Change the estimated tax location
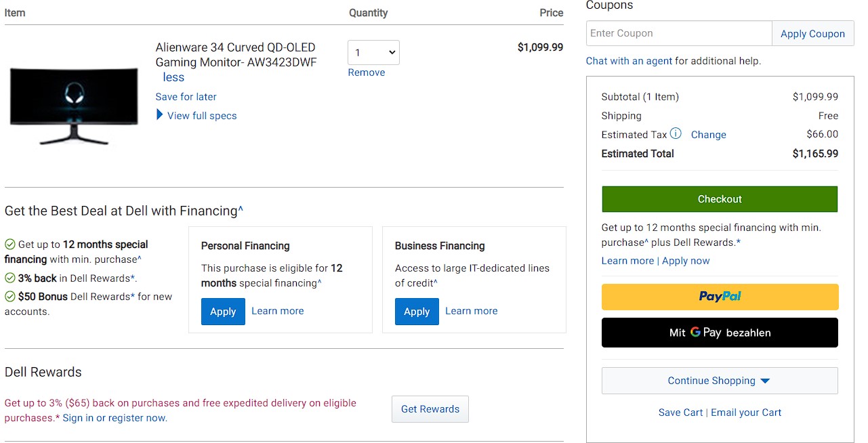 point(708,135)
